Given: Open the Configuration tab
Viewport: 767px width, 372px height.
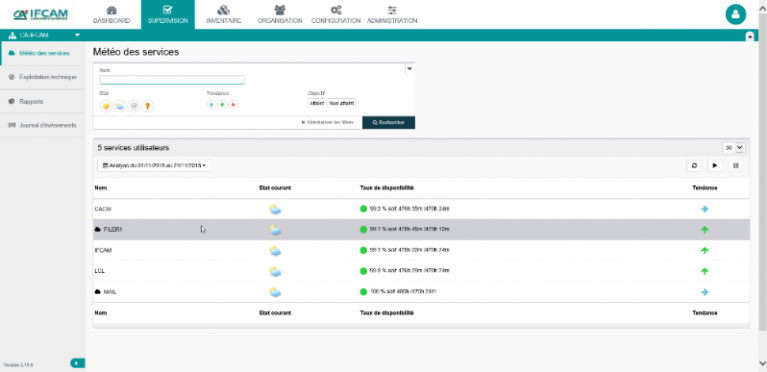Looking at the screenshot, I should [336, 15].
